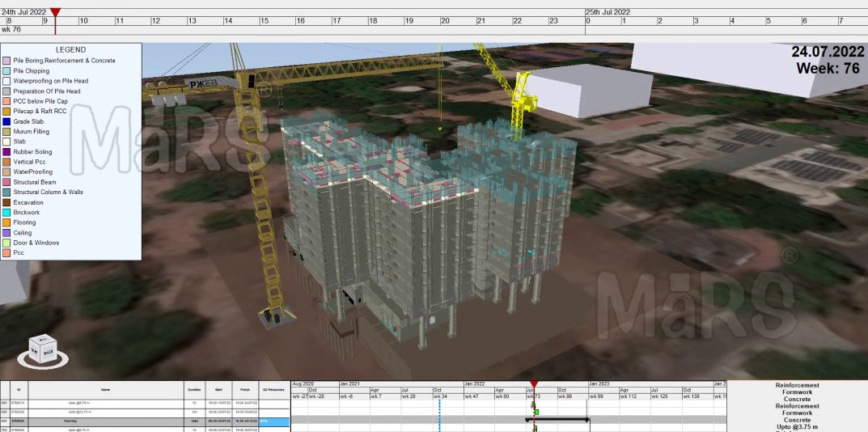Click the red playhead marker on the Gantt timeline
The height and width of the screenshot is (432, 868).
click(x=534, y=383)
